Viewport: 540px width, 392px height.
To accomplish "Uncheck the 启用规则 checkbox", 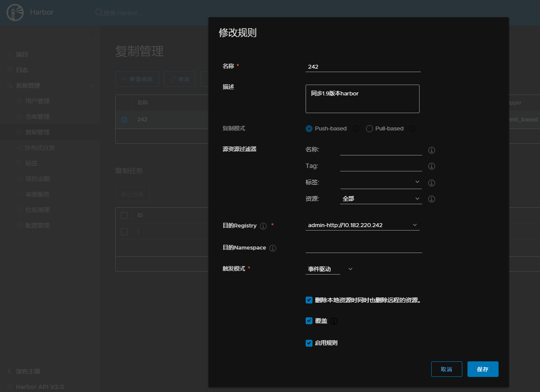I will [x=309, y=343].
